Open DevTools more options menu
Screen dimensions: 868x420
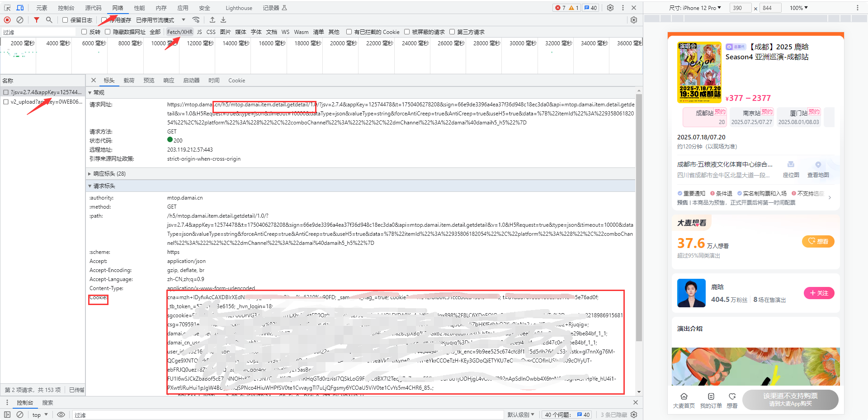tap(623, 8)
